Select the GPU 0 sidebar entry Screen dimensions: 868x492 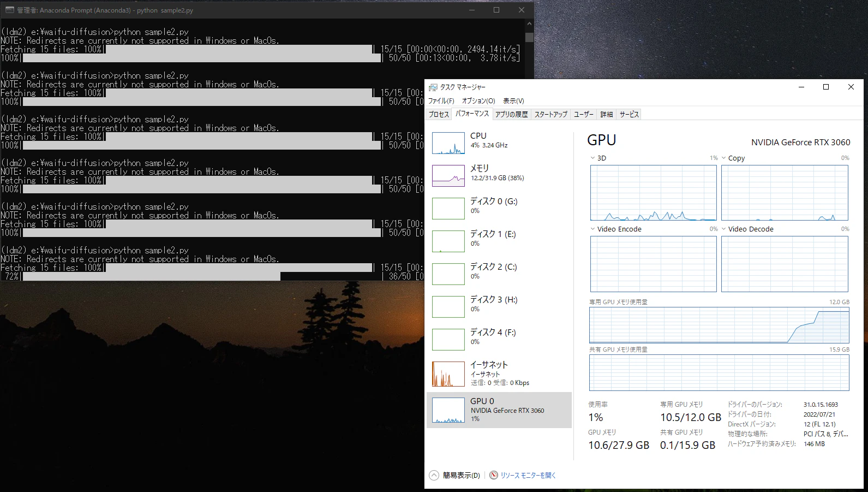point(499,410)
